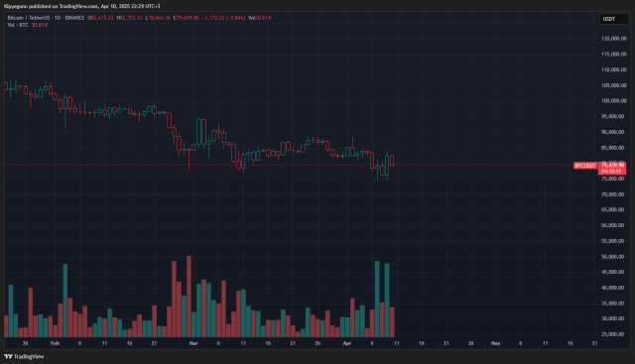Screen dimensions: 635x364
Task: Click the 120,000.00 price axis label
Action: point(614,39)
